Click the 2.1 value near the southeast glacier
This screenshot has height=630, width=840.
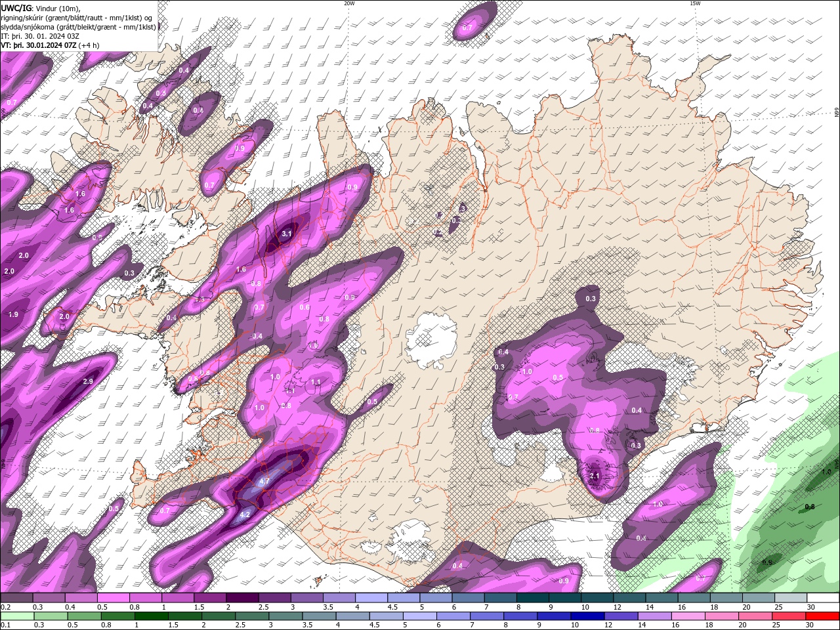[x=595, y=476]
